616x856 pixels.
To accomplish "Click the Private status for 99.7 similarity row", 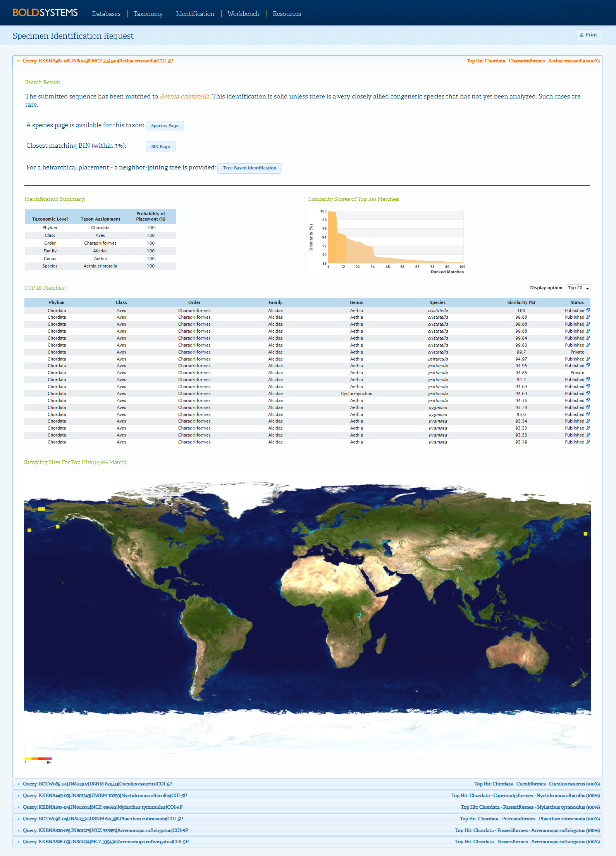I will [577, 352].
